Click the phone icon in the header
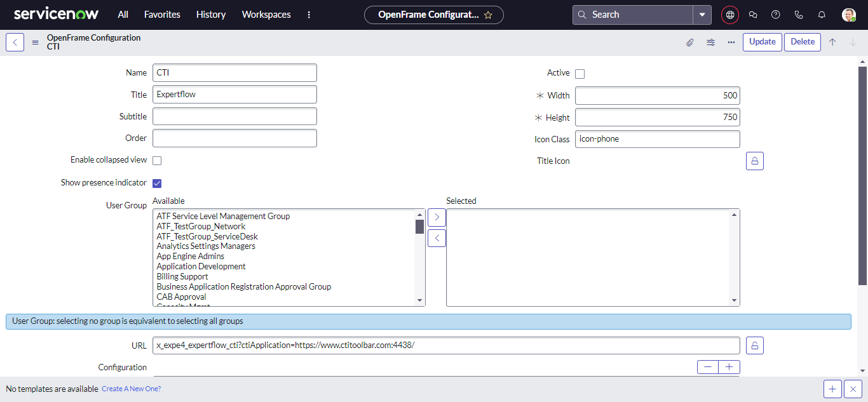This screenshot has width=868, height=402. [x=799, y=15]
